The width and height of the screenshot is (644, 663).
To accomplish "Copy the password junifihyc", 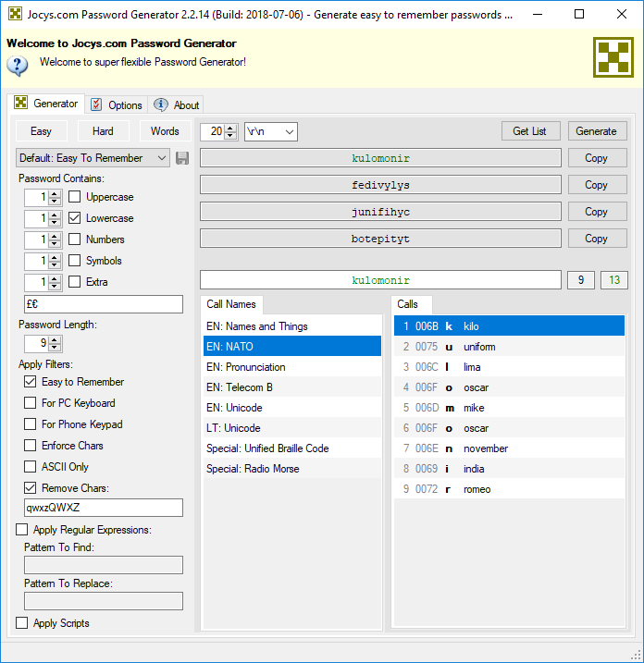I will click(597, 212).
